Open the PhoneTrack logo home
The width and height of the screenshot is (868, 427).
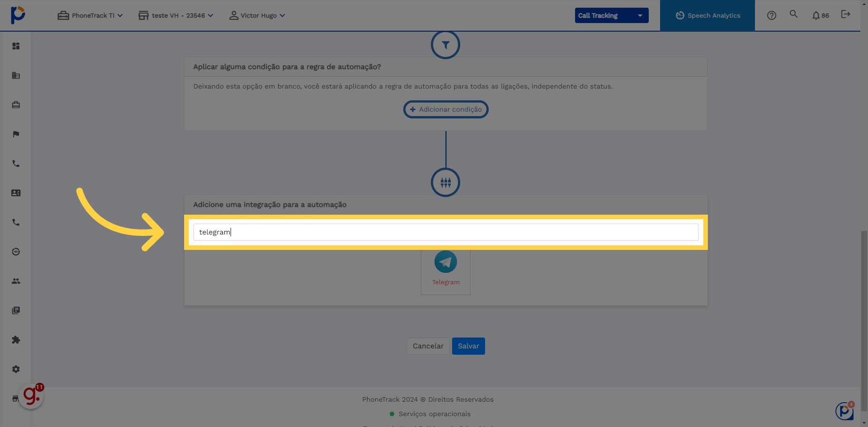(x=18, y=15)
